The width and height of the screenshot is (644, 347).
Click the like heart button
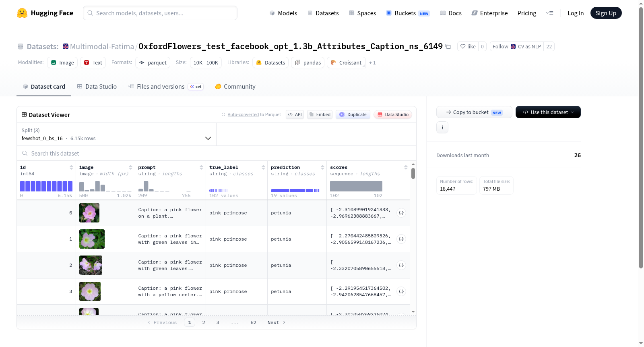click(468, 46)
